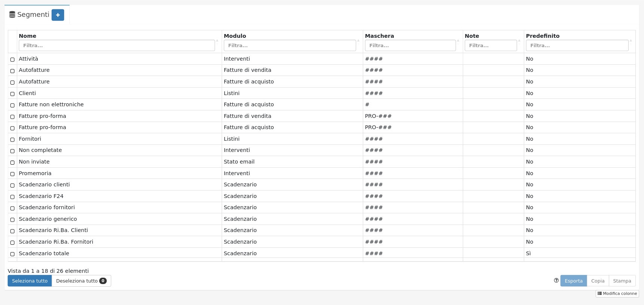Click the Stampa print button
Screen dimensions: 644x305
tap(622, 281)
